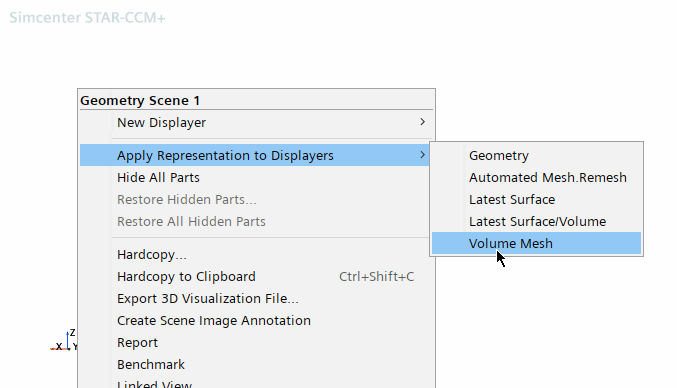677x388 pixels.
Task: Choose Export 3D Visualization File...
Action: (256, 299)
